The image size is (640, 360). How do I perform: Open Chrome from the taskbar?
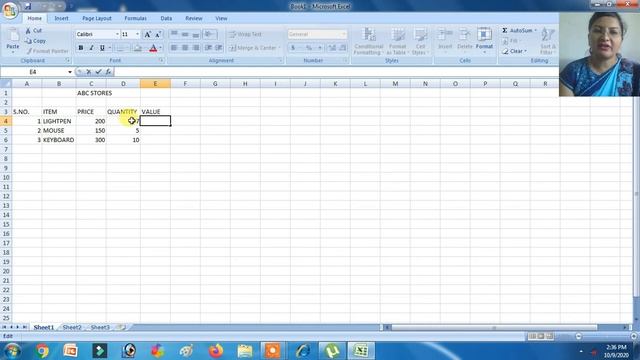point(42,351)
